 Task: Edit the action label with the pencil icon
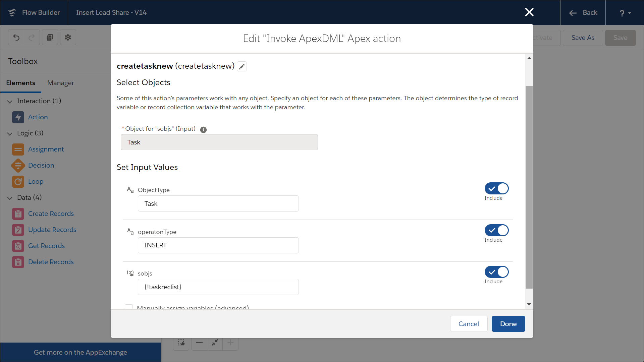point(241,66)
